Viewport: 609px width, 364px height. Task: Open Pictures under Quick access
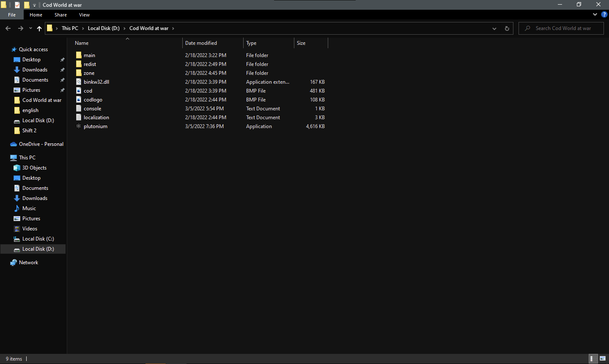pyautogui.click(x=31, y=90)
